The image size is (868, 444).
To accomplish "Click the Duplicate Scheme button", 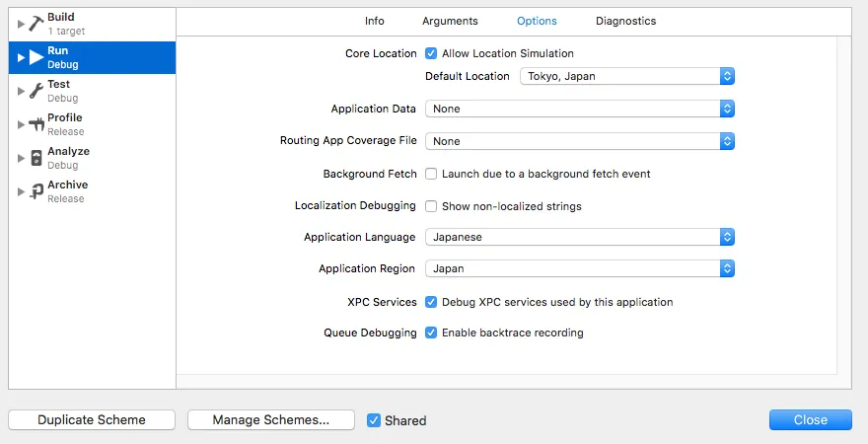I will coord(92,420).
